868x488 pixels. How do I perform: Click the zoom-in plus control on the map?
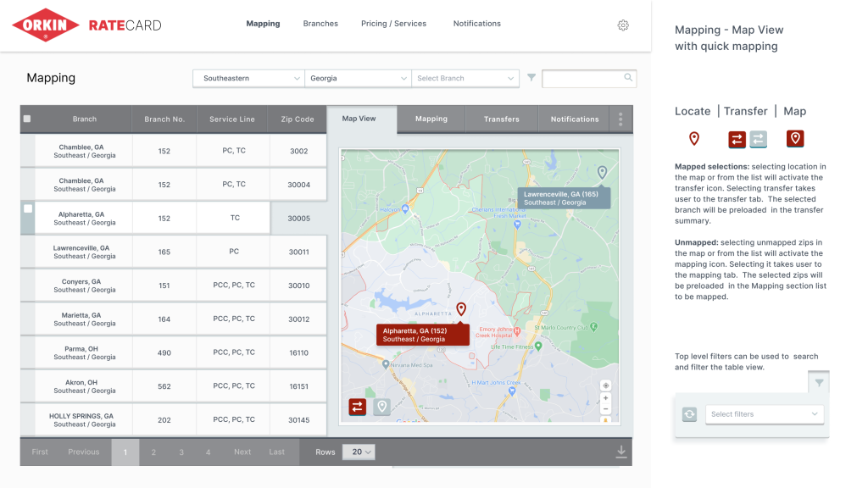coord(605,396)
